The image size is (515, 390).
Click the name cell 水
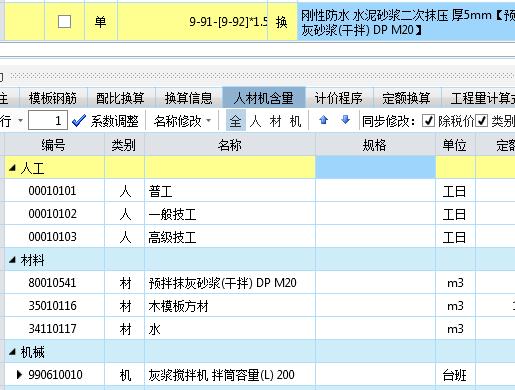pos(230,329)
